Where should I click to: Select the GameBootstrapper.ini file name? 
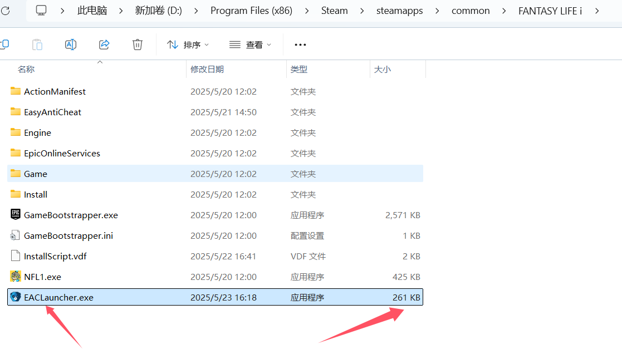click(x=68, y=236)
